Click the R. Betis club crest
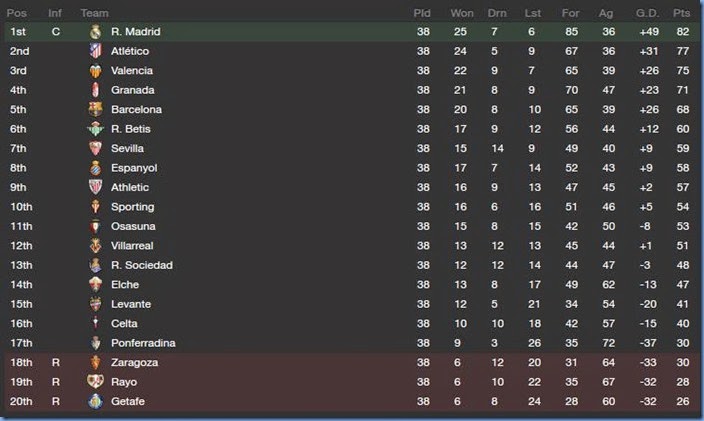704x421 pixels. point(95,129)
